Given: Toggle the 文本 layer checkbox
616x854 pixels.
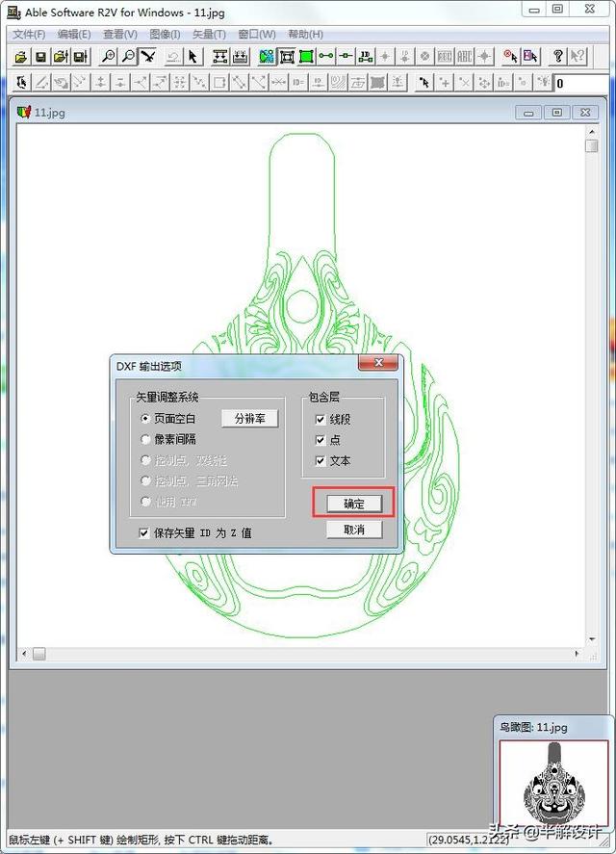Looking at the screenshot, I should pyautogui.click(x=321, y=461).
